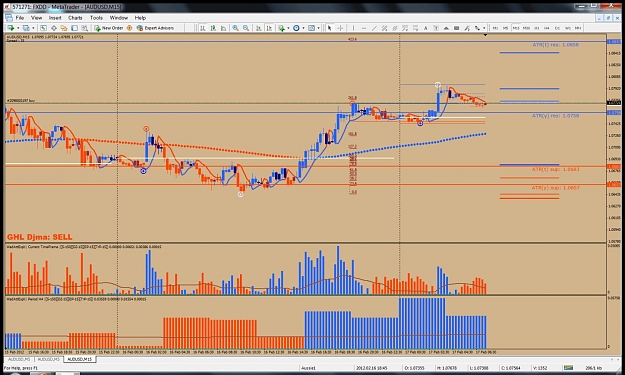Click the Profiles toolbar icon
This screenshot has height=375, width=625.
26,28
